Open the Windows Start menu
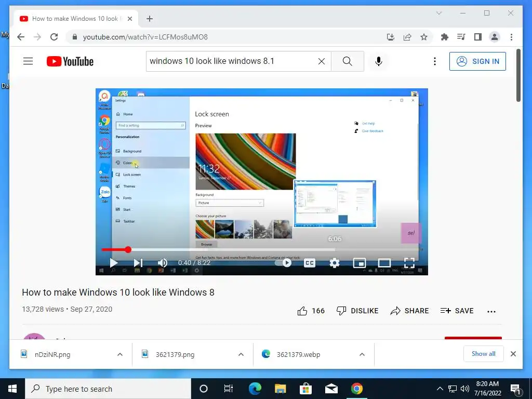This screenshot has width=532, height=399. 12,389
